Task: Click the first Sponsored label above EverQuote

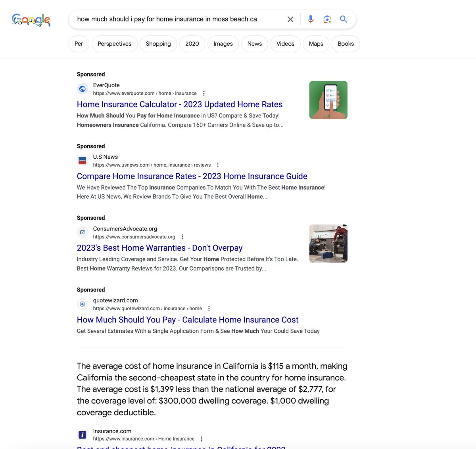Action: (x=91, y=74)
